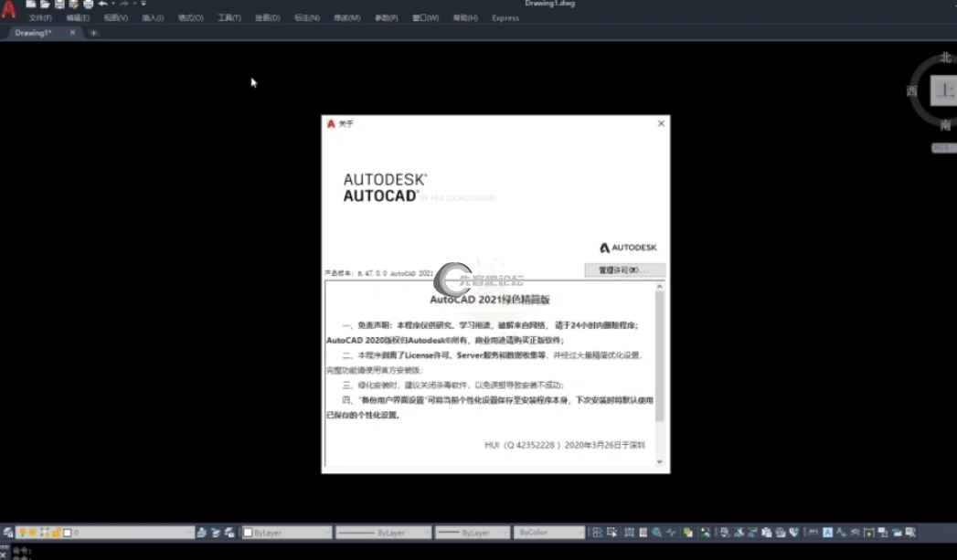Toggle the layer freeze sun icon
The height and width of the screenshot is (560, 957).
(34, 533)
